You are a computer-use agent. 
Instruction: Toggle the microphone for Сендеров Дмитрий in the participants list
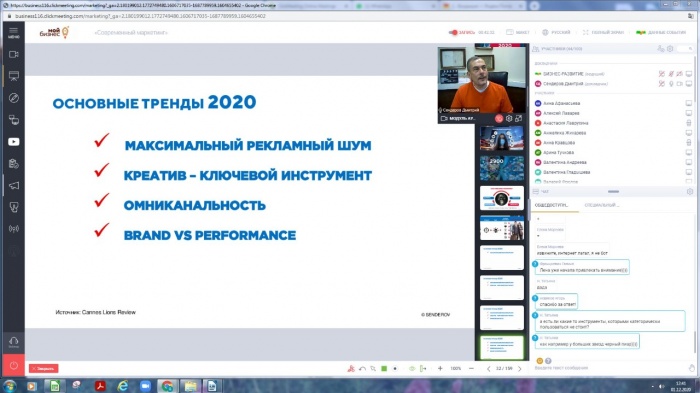(x=671, y=84)
